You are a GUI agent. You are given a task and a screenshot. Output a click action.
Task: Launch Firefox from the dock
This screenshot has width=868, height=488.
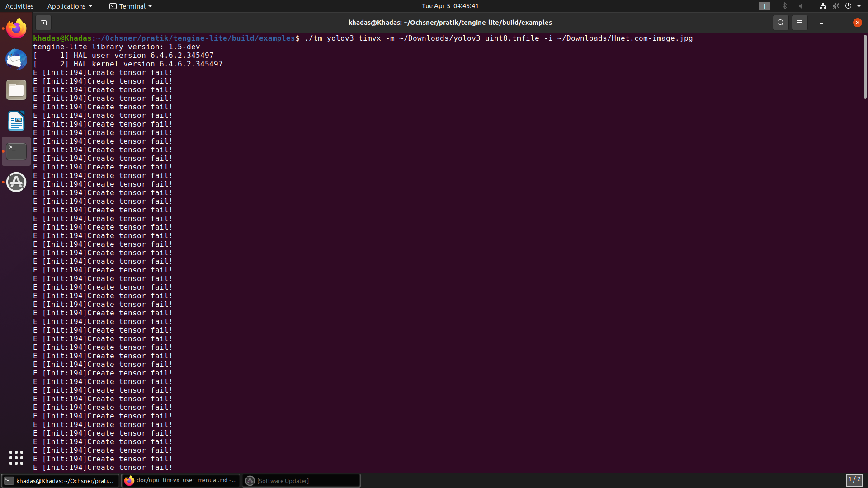16,28
